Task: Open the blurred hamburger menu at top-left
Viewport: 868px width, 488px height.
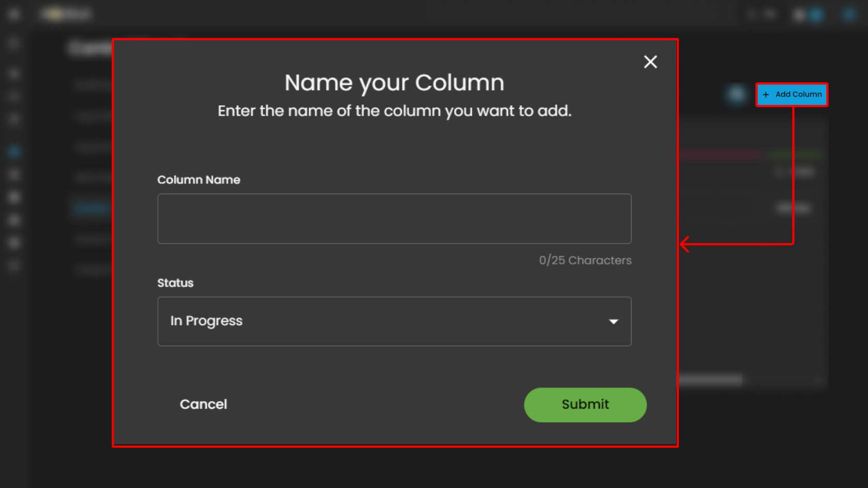Action: click(x=14, y=14)
